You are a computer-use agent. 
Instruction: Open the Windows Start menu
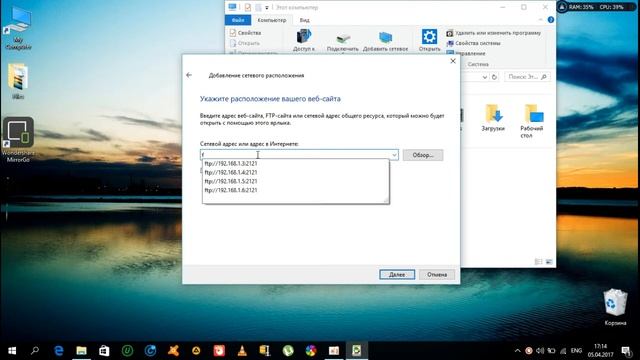[x=12, y=351]
